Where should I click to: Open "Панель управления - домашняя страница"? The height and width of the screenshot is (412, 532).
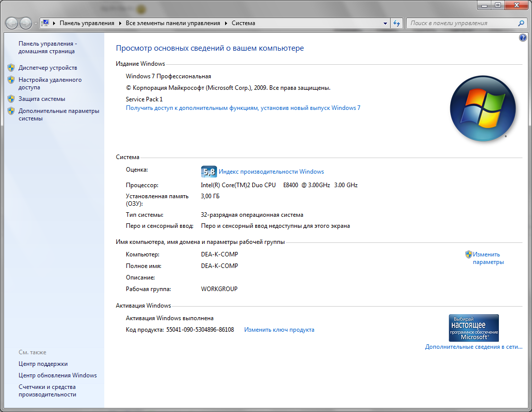(47, 47)
